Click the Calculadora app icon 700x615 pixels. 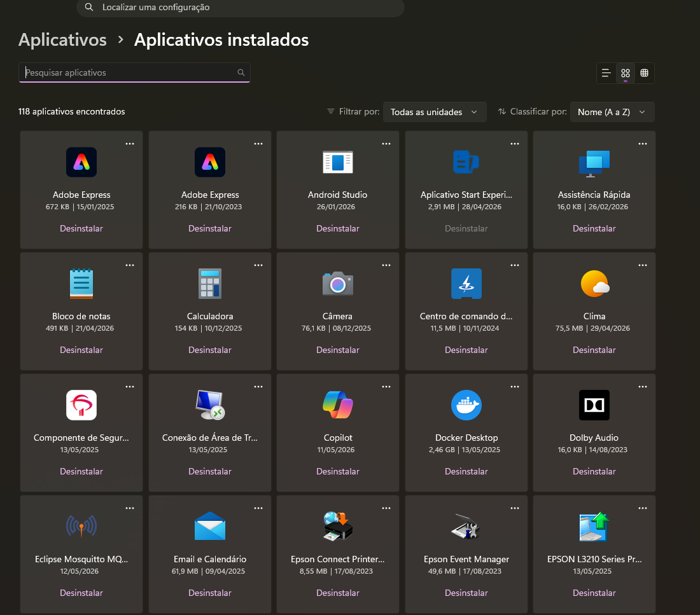click(x=210, y=284)
